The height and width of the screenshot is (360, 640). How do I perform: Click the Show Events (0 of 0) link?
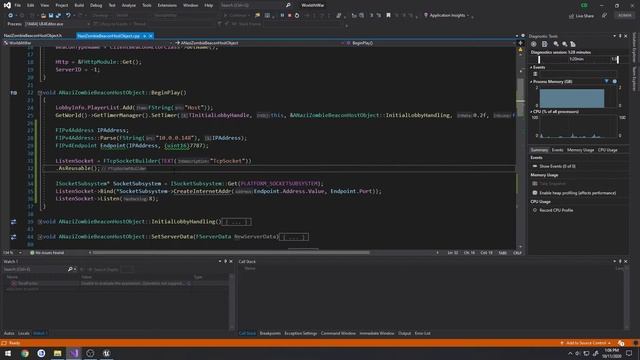557,166
